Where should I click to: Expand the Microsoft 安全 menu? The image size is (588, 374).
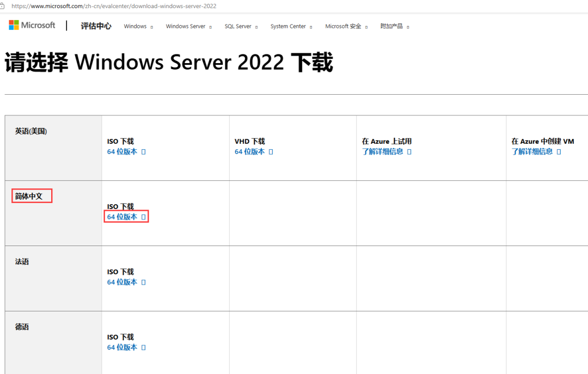click(346, 26)
